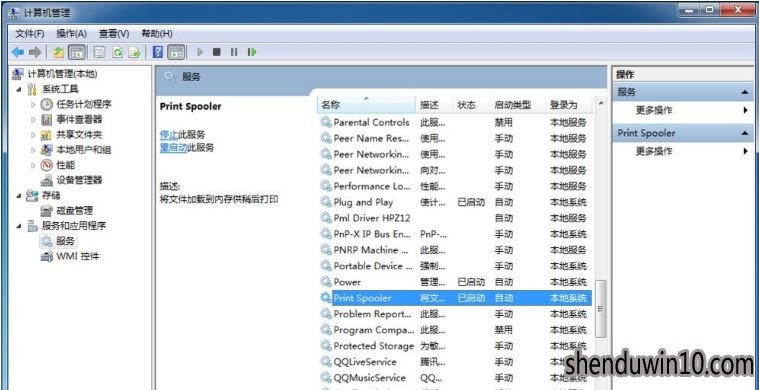
Task: Open the 帮助(H) menu
Action: click(x=157, y=33)
